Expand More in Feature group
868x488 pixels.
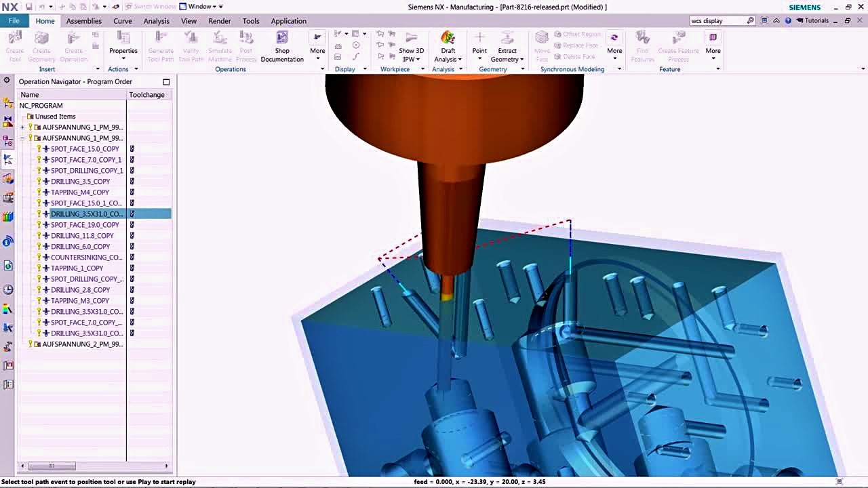pos(713,46)
